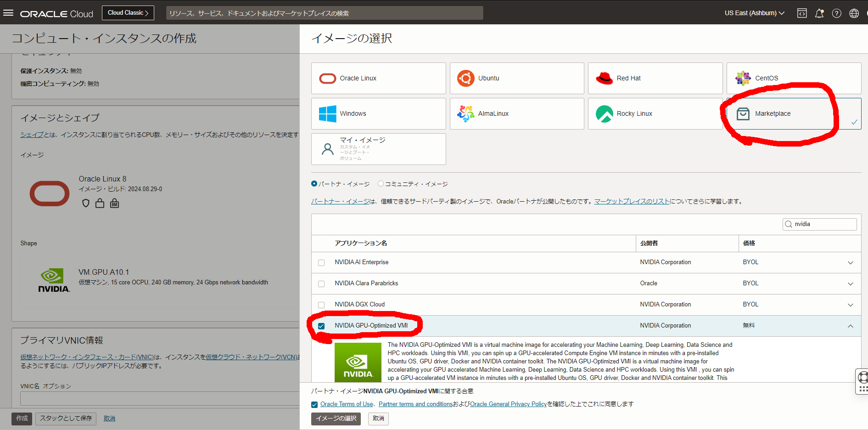
Task: Select the Rocky Linux image tile
Action: [x=655, y=113]
